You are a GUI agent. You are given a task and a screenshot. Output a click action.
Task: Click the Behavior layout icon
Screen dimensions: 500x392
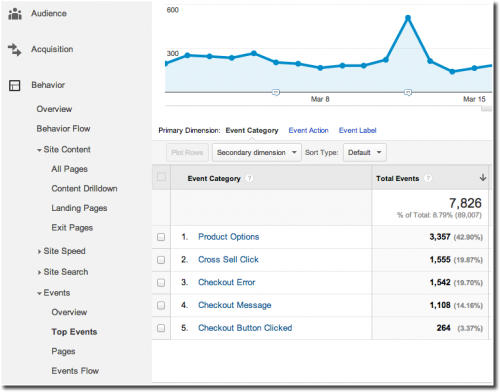point(14,85)
